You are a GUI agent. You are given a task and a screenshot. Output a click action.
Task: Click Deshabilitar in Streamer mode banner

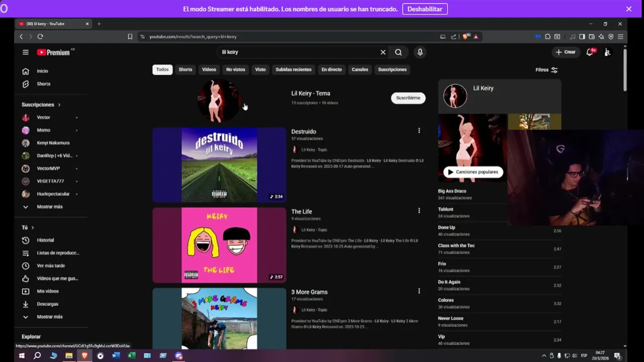pos(425,9)
